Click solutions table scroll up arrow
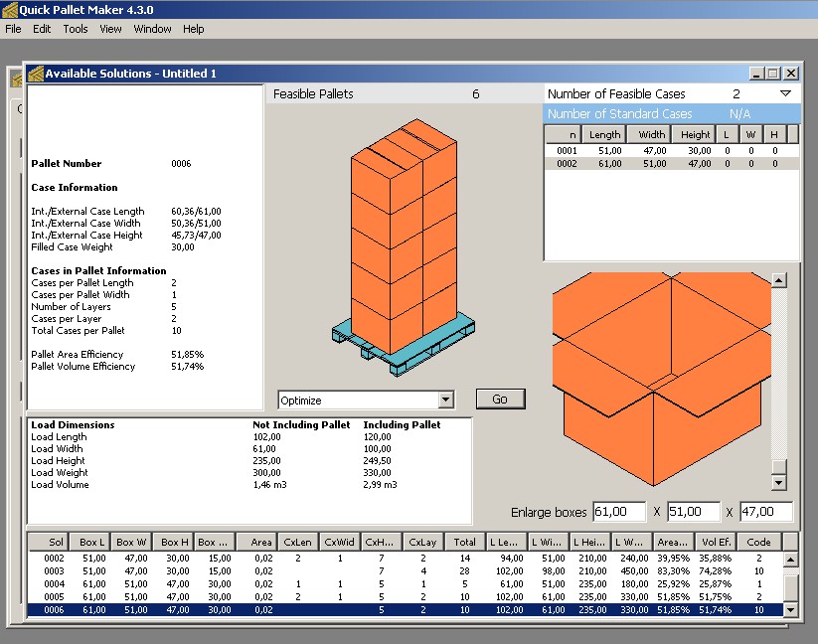This screenshot has height=644, width=818. (x=790, y=560)
